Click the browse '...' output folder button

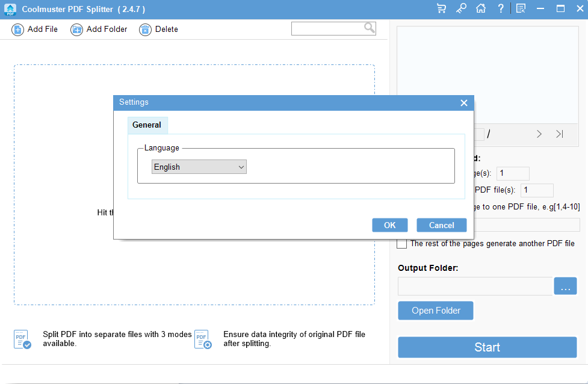click(x=565, y=286)
